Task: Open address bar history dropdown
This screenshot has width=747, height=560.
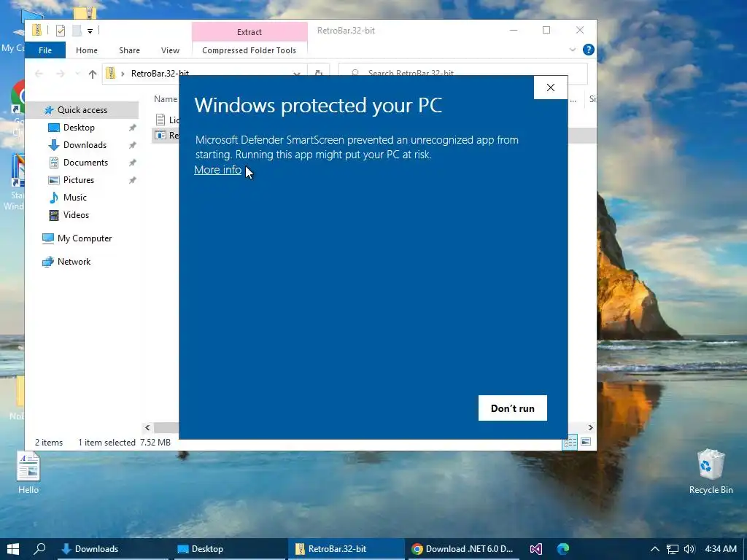Action: [x=297, y=74]
